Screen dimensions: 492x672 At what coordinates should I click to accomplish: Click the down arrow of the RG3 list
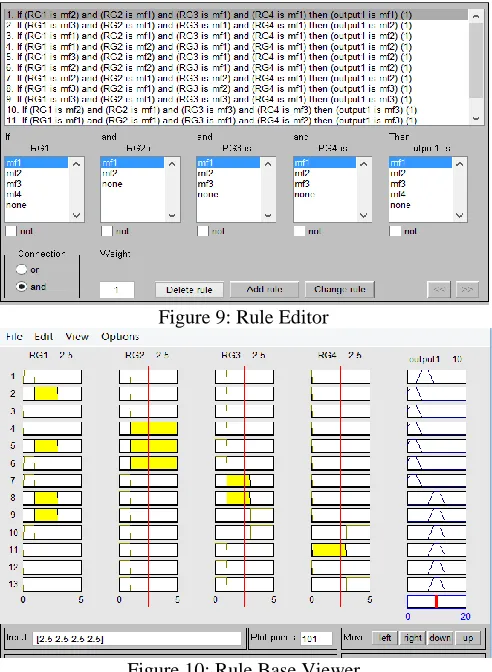point(268,215)
